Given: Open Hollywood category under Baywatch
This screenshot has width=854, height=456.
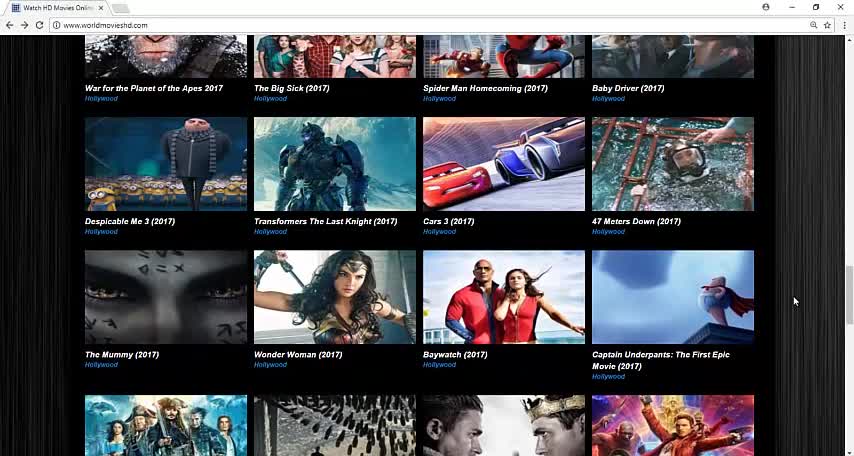Looking at the screenshot, I should pyautogui.click(x=440, y=365).
